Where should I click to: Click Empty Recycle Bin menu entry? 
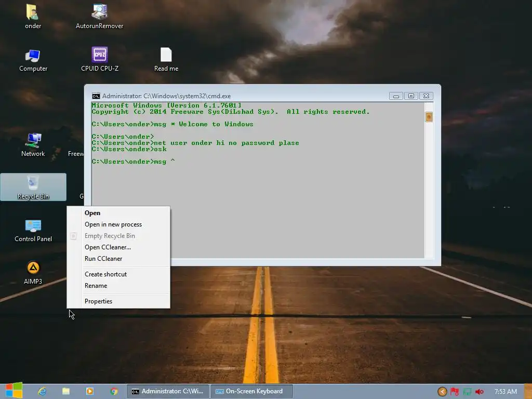(x=118, y=236)
